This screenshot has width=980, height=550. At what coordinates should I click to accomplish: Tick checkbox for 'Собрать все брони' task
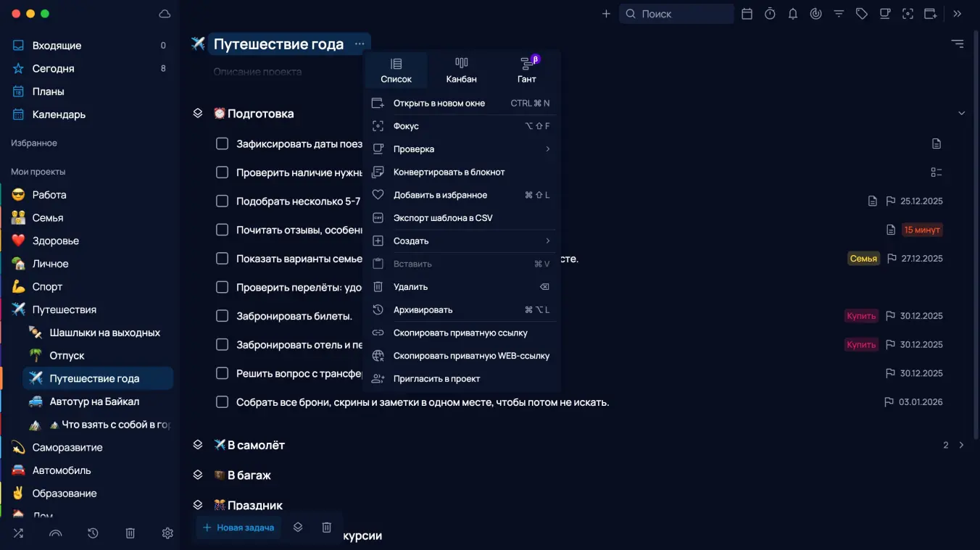(x=223, y=402)
